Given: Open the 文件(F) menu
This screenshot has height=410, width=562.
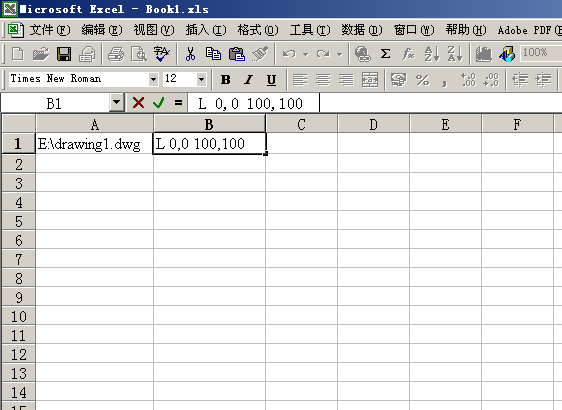Looking at the screenshot, I should tap(50, 30).
